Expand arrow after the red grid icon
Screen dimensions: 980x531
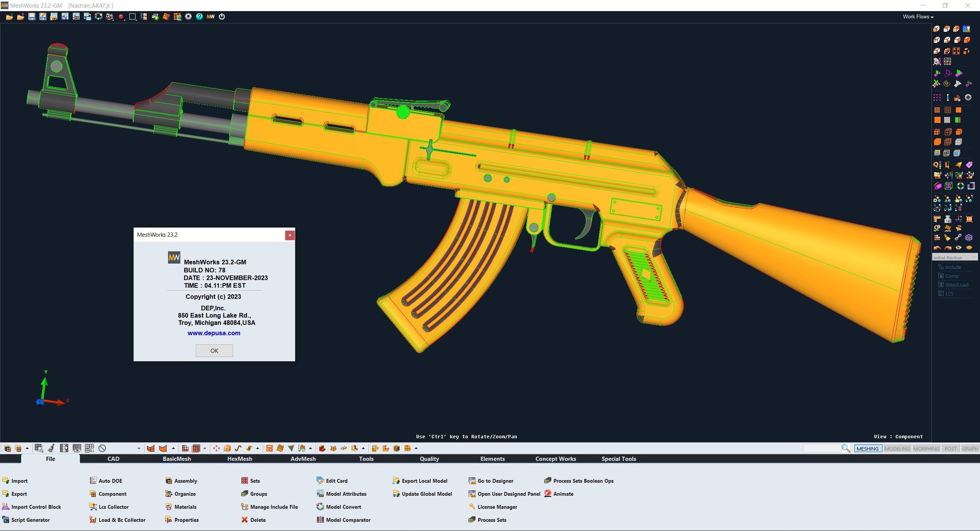click(x=205, y=448)
